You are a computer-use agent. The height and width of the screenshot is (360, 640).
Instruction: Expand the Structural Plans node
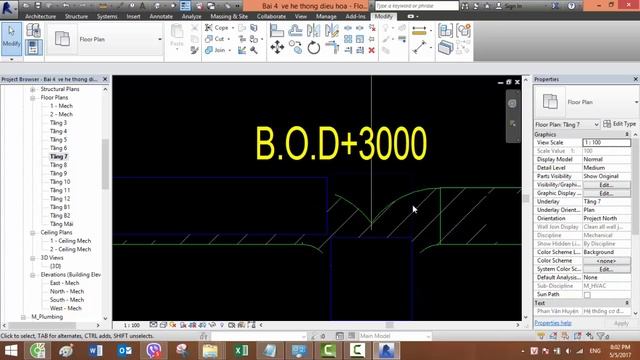[x=33, y=89]
